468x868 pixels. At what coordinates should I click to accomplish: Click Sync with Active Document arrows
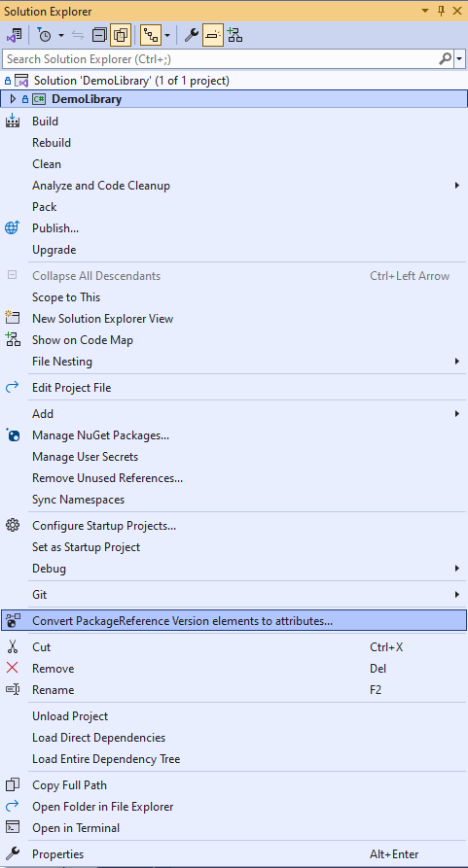[78, 35]
